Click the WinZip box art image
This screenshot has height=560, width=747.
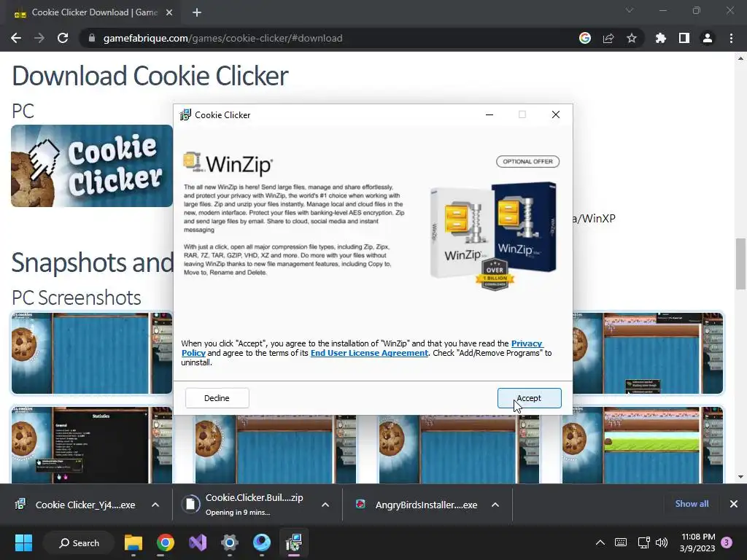pos(494,236)
